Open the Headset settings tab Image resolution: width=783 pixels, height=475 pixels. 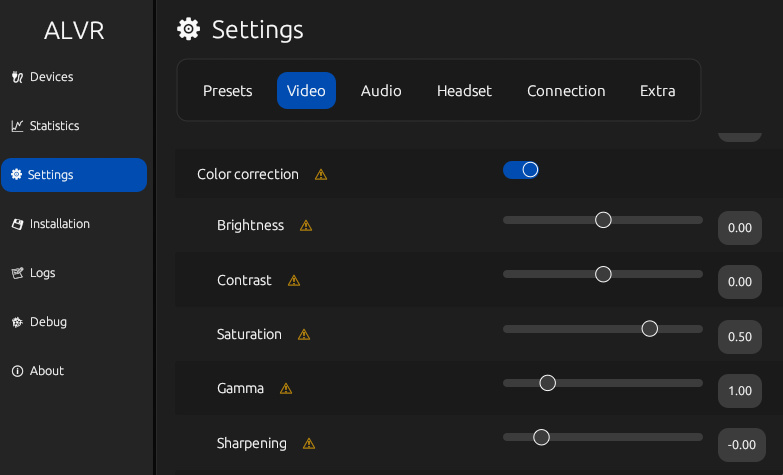point(464,91)
